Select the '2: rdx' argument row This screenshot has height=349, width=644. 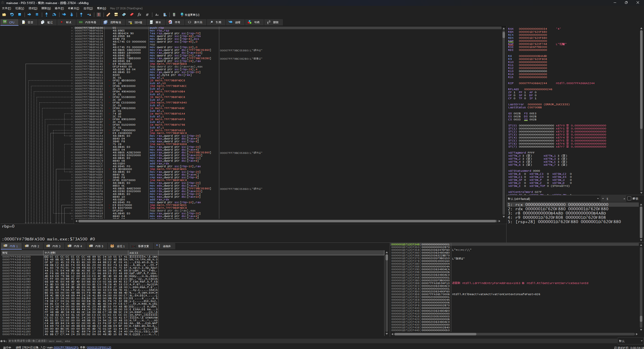point(573,209)
